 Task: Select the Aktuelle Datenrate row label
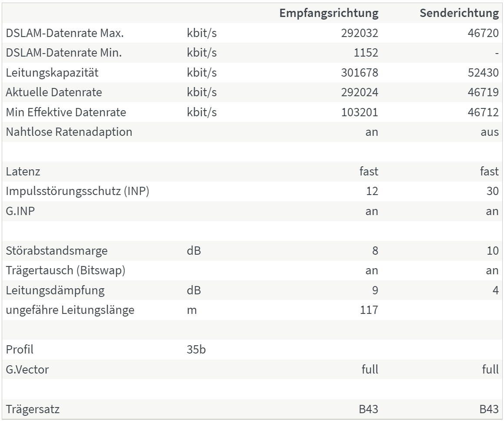tap(53, 92)
